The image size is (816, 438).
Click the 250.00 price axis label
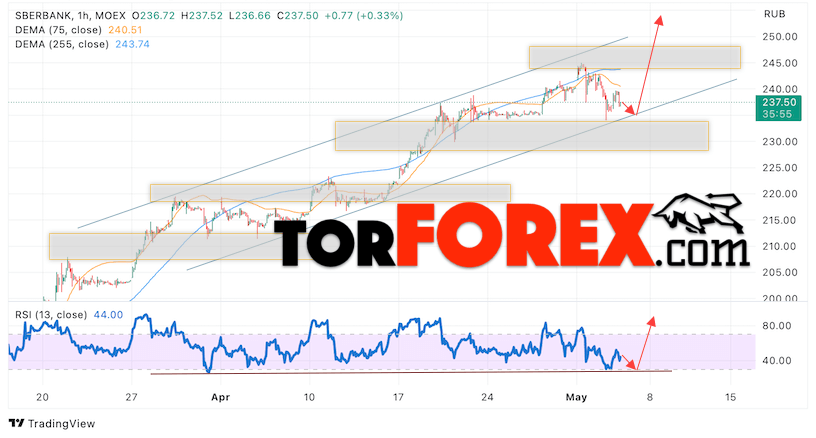pos(780,36)
